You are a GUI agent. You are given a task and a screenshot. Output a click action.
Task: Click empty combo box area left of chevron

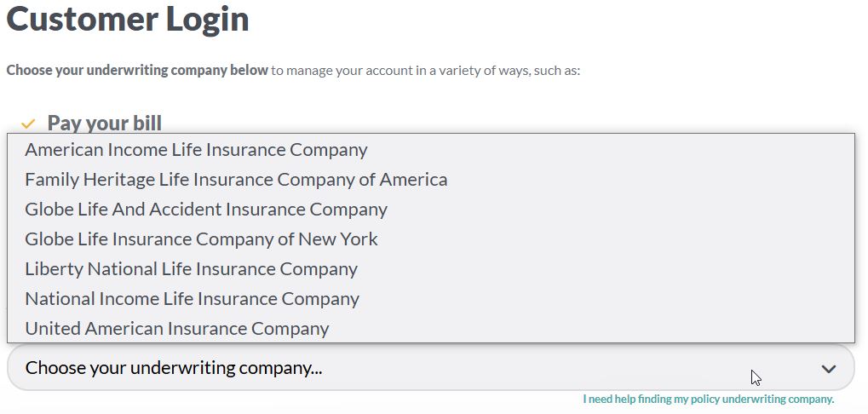click(554, 369)
